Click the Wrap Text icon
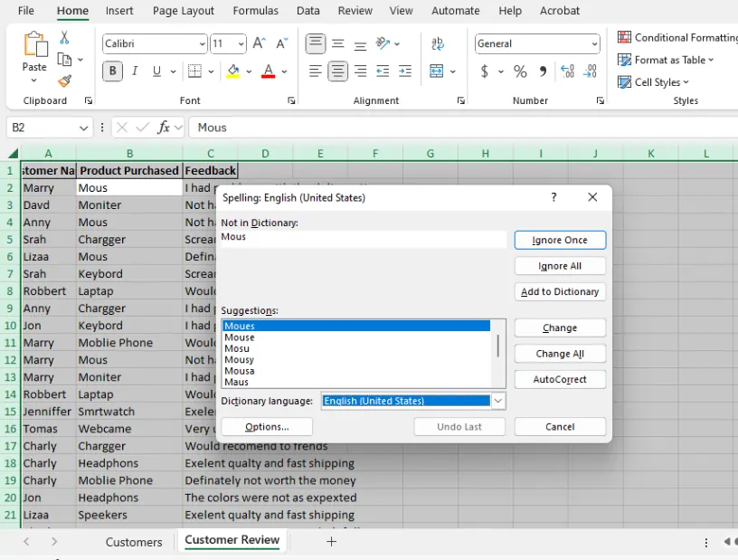Image resolution: width=738 pixels, height=560 pixels. (x=438, y=43)
